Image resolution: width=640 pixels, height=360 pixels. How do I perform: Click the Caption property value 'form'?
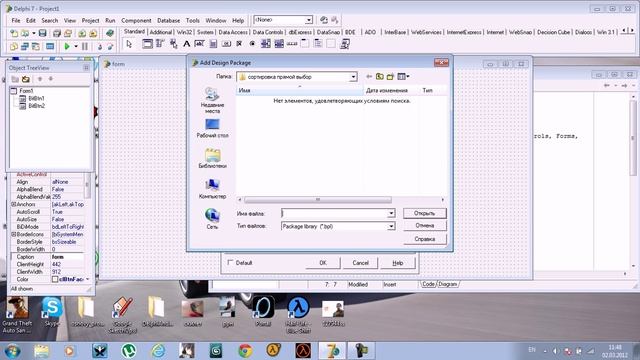(x=67, y=257)
